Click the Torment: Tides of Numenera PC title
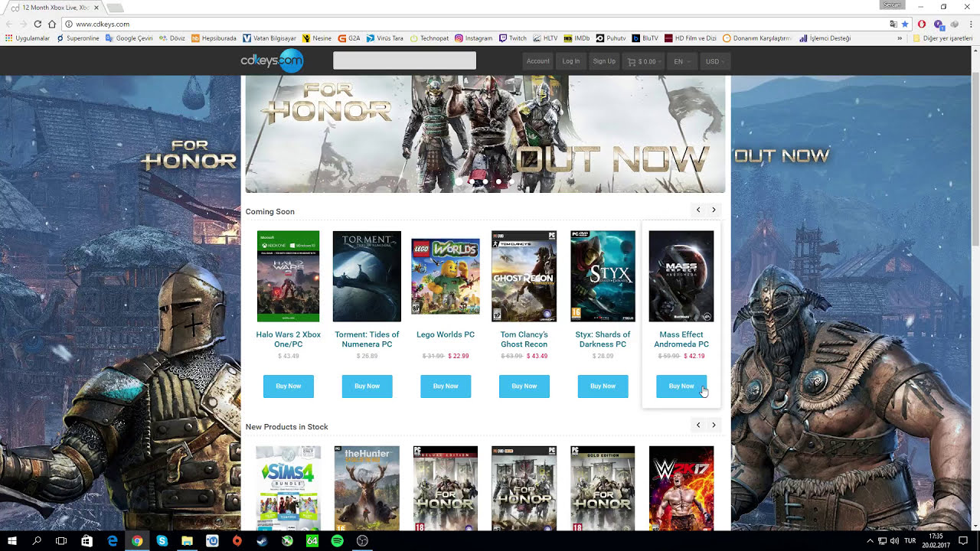Image resolution: width=980 pixels, height=551 pixels. (x=367, y=339)
